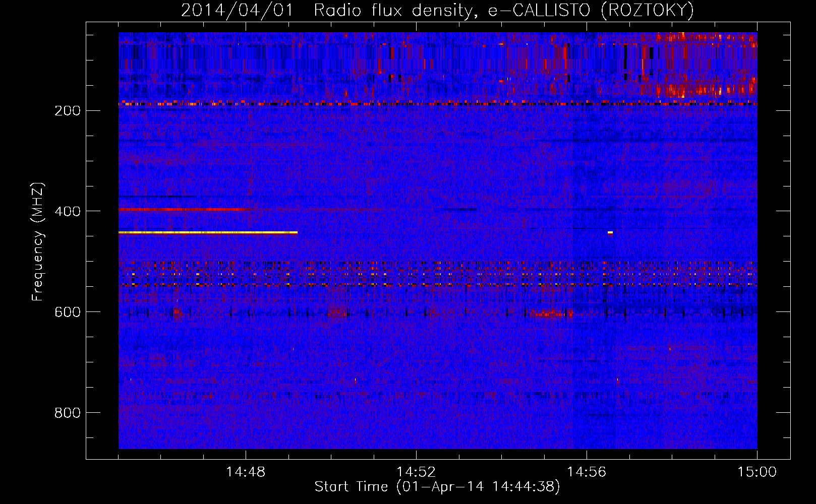Click the 'Start Time (01-Apr-14 14:44:38)' label
Image resolution: width=816 pixels, height=504 pixels.
click(x=437, y=487)
